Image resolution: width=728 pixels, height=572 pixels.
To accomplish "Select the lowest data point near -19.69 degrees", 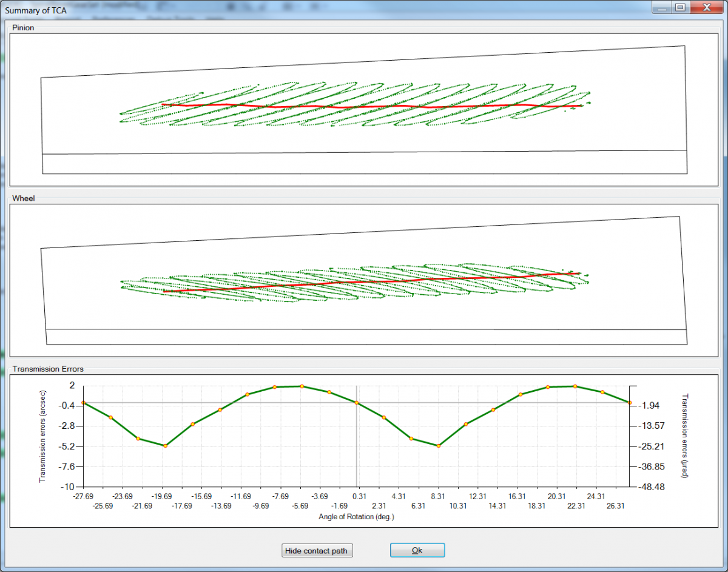I will 165,446.
